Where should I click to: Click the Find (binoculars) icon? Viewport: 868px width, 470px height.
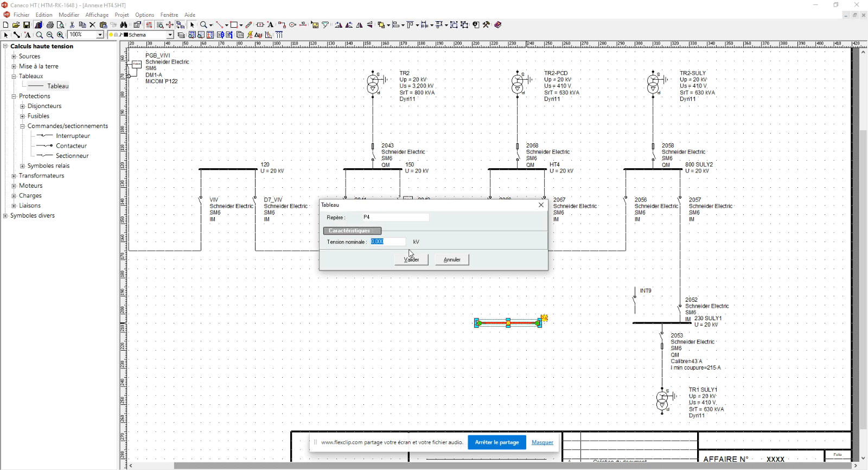[x=124, y=25]
